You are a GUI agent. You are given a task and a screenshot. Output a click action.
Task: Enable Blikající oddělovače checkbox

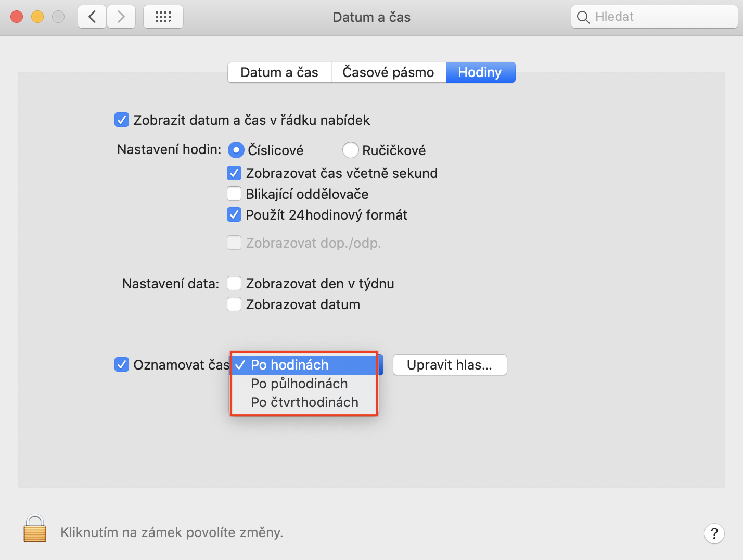pyautogui.click(x=234, y=194)
